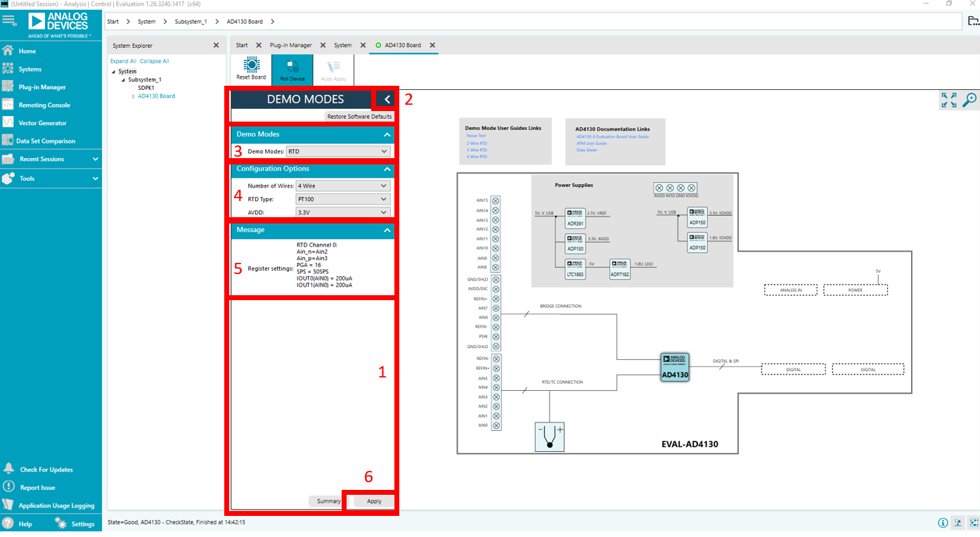Click the ADR391 reference block
This screenshot has width=980, height=537.
[x=575, y=218]
